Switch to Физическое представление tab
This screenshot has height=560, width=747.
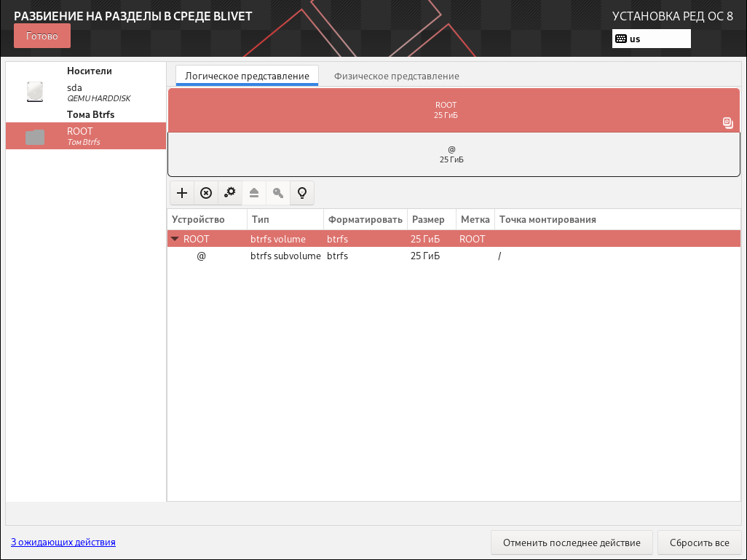[396, 76]
